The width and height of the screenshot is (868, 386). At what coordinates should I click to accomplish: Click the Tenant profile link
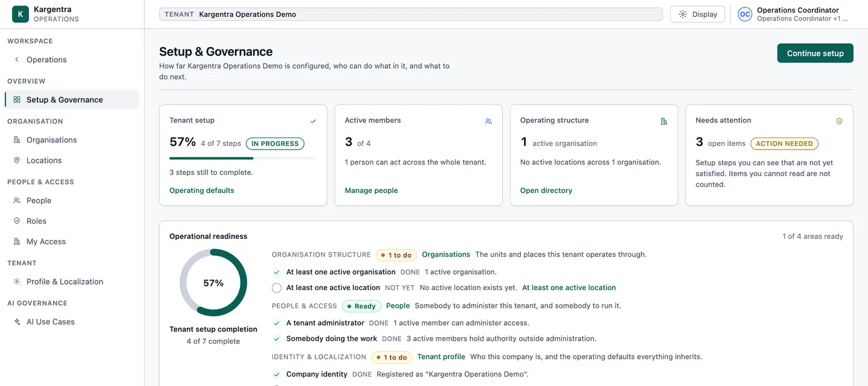tap(441, 357)
